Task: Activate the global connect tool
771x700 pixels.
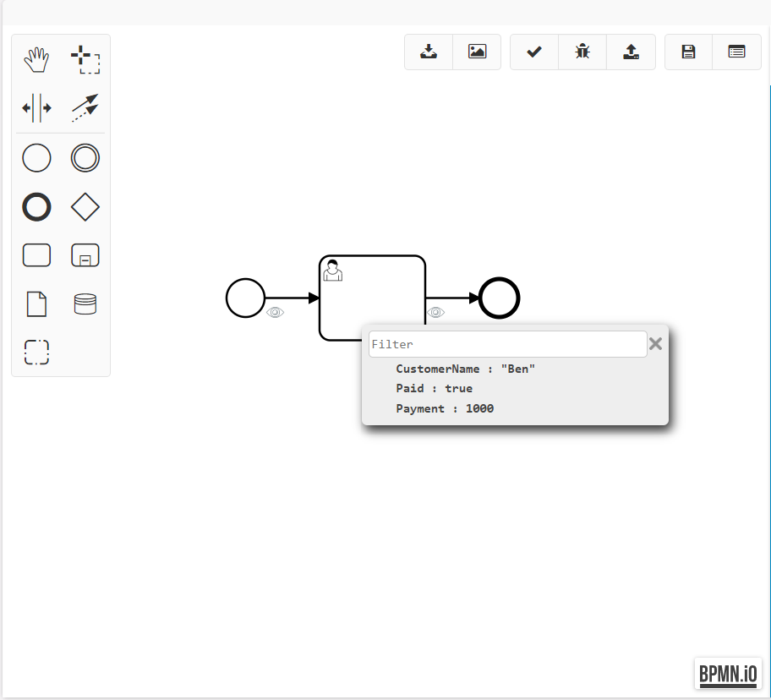Action: tap(85, 108)
